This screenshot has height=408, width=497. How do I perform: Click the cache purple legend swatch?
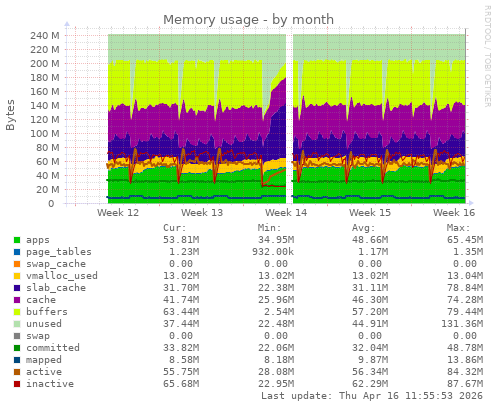point(17,300)
